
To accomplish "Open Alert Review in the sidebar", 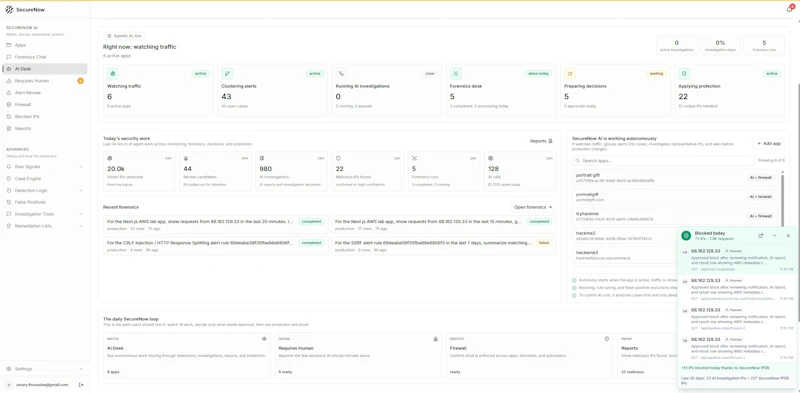I will [44, 92].
